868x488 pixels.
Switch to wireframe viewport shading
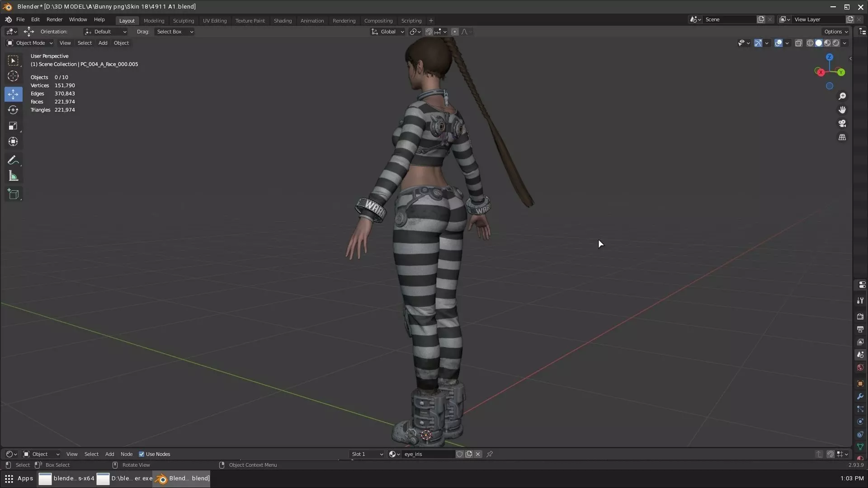810,43
